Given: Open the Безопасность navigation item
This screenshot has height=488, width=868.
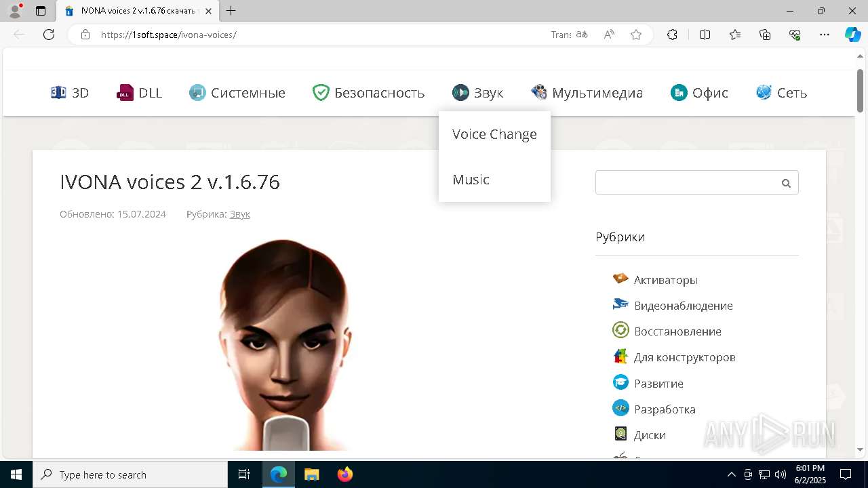Looking at the screenshot, I should tap(368, 93).
